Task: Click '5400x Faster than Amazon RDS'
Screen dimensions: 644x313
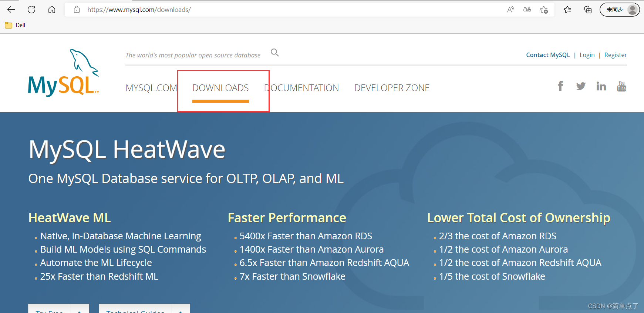Action: [x=306, y=236]
